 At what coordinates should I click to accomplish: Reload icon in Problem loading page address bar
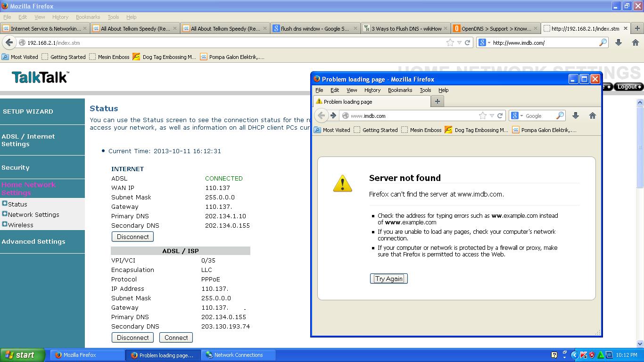[500, 115]
